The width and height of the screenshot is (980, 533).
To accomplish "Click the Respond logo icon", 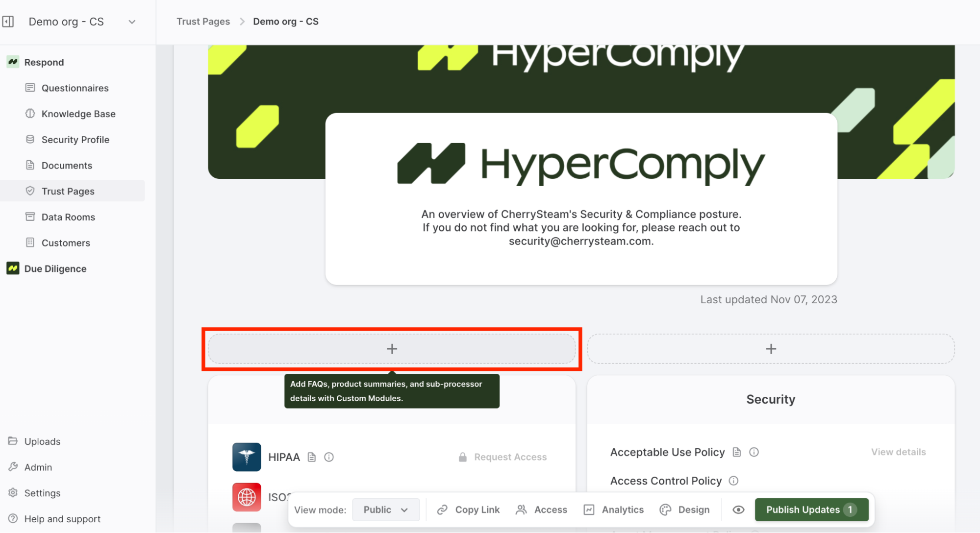I will point(13,62).
